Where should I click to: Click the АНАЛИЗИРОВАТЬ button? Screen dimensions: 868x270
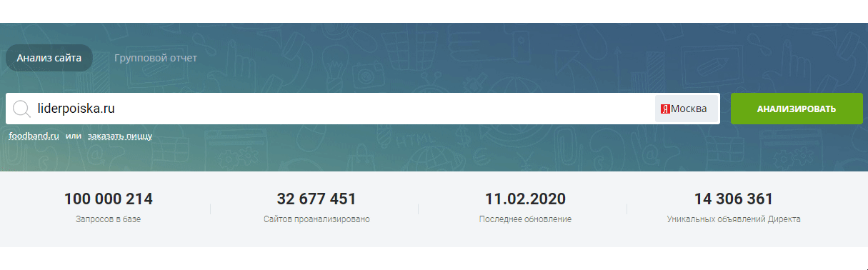797,109
